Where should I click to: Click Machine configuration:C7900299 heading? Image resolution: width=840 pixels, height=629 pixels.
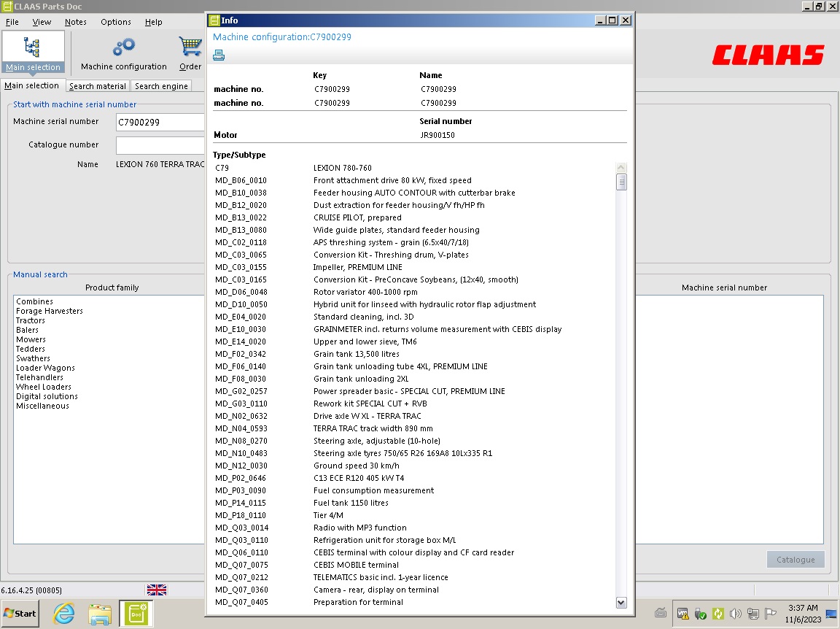[281, 37]
